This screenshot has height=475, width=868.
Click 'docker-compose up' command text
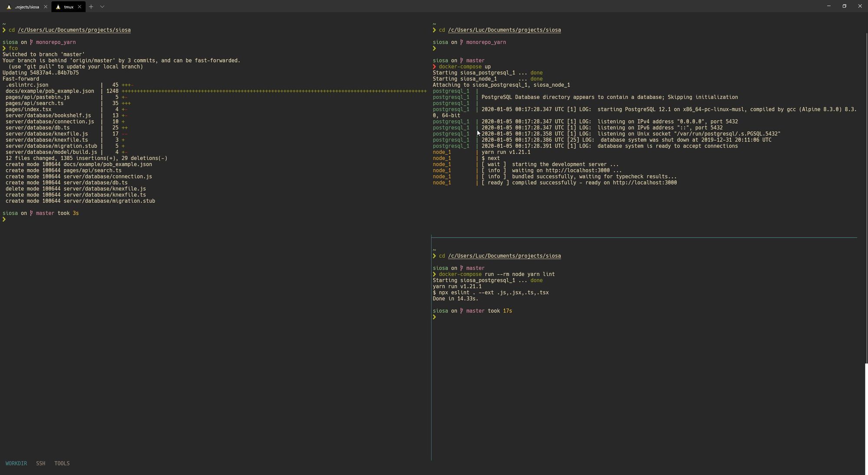[465, 67]
